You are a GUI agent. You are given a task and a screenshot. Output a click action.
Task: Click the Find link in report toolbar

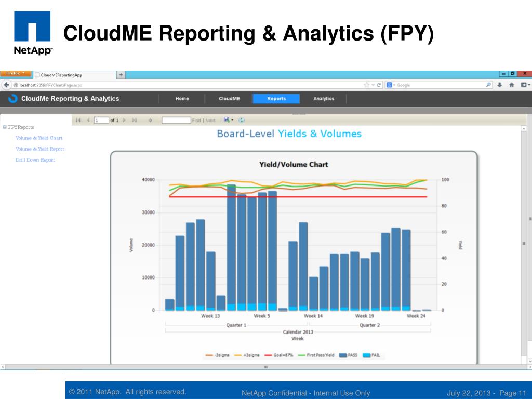(x=196, y=120)
